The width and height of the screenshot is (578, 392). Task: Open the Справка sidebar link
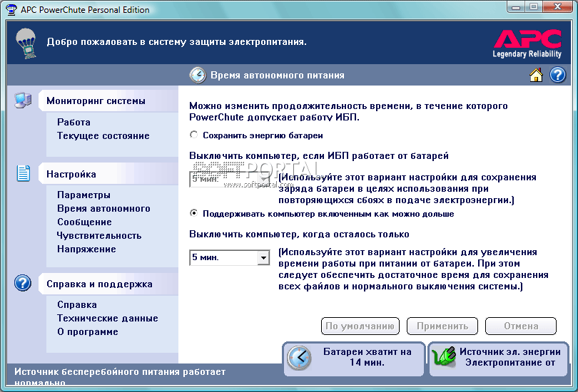coord(77,305)
